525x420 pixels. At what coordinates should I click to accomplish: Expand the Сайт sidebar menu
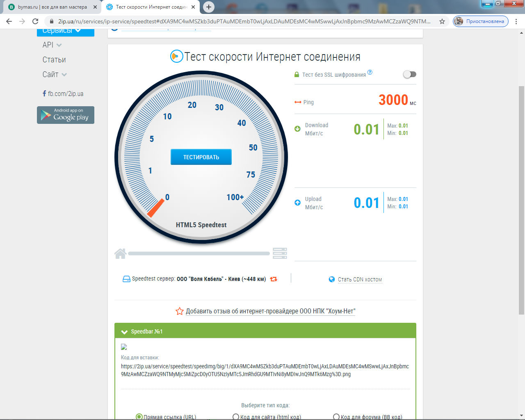(x=55, y=75)
